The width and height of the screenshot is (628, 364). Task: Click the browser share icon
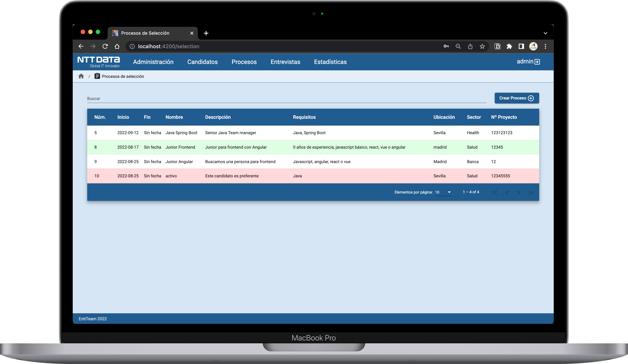point(470,46)
